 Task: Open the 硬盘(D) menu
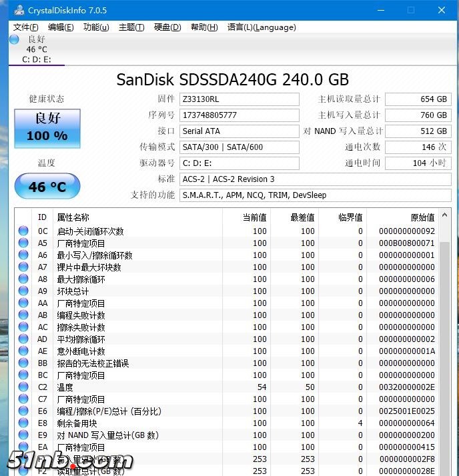click(x=167, y=27)
